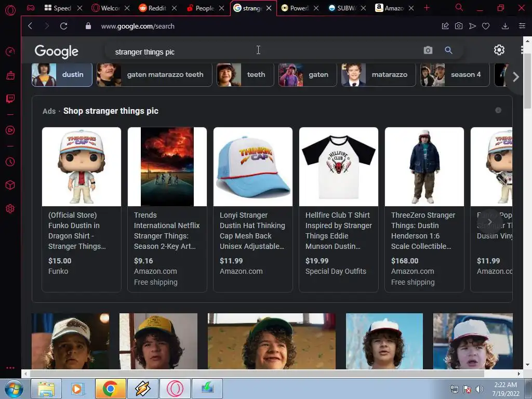Open Twitch panel in sidebar
This screenshot has height=399, width=532.
point(10,99)
